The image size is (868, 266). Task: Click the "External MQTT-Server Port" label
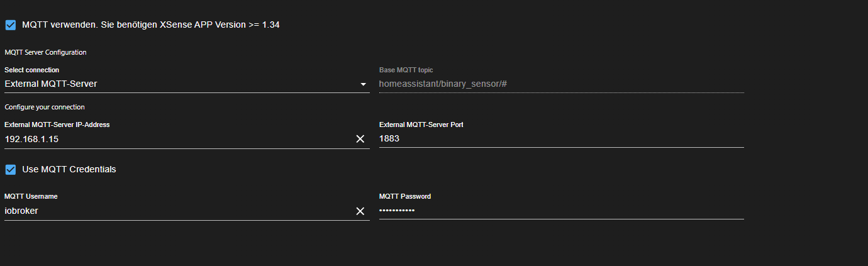pos(421,125)
